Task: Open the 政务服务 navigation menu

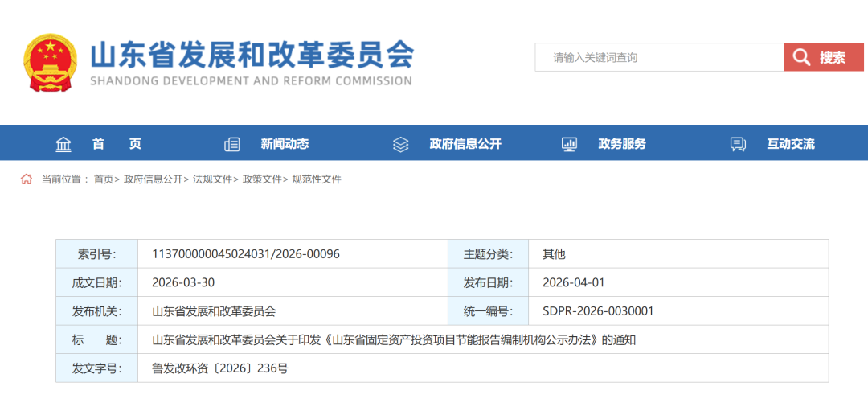Action: click(622, 144)
